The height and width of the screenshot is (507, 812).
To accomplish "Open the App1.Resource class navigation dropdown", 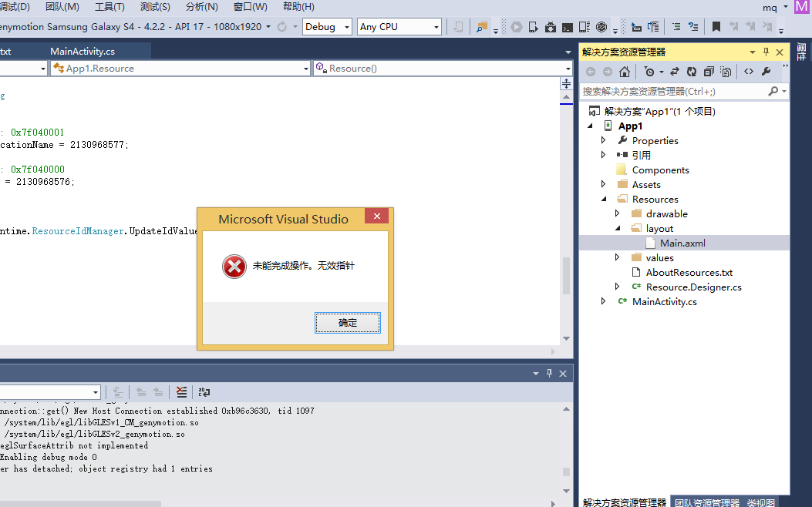I will [x=180, y=69].
